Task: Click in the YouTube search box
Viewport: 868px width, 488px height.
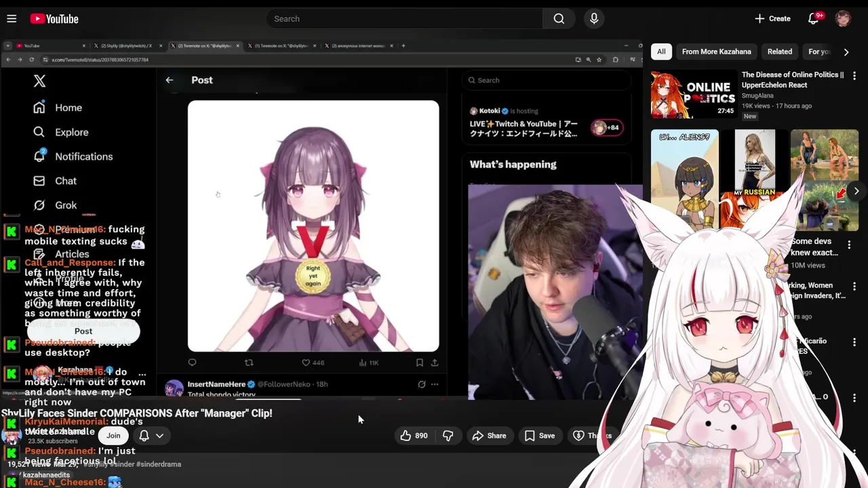Action: 405,19
